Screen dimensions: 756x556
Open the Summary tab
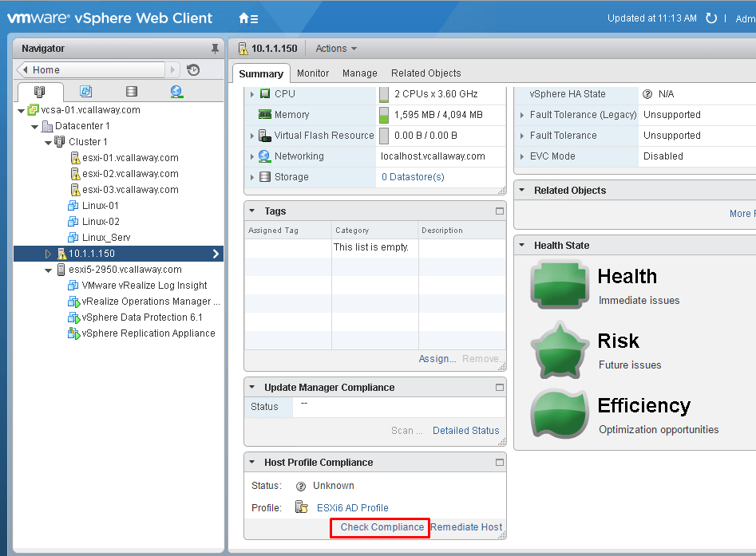point(261,73)
